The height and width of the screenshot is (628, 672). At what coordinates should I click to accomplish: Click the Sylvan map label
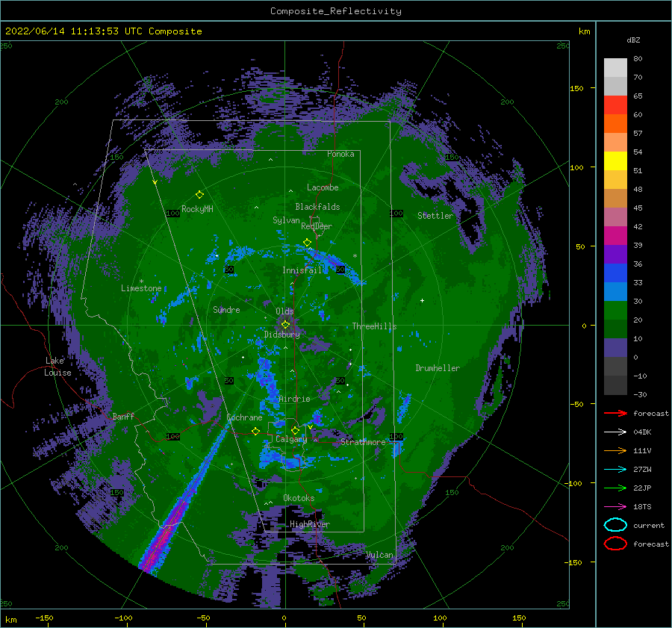[x=286, y=220]
